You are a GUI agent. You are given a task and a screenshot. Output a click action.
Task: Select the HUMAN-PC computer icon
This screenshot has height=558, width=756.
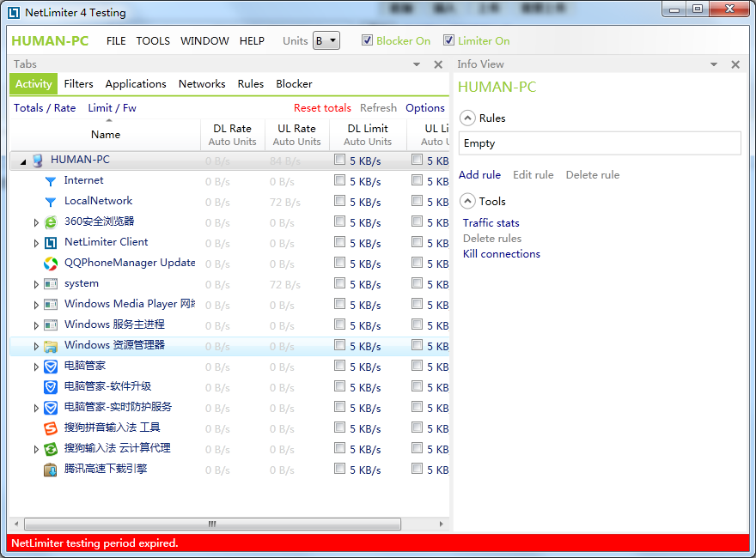coord(37,161)
